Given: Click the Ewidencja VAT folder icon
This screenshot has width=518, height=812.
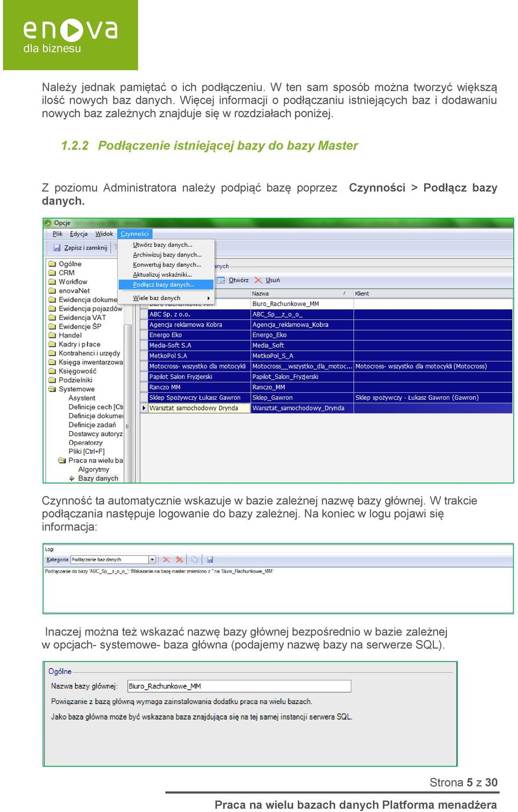Looking at the screenshot, I should click(52, 317).
